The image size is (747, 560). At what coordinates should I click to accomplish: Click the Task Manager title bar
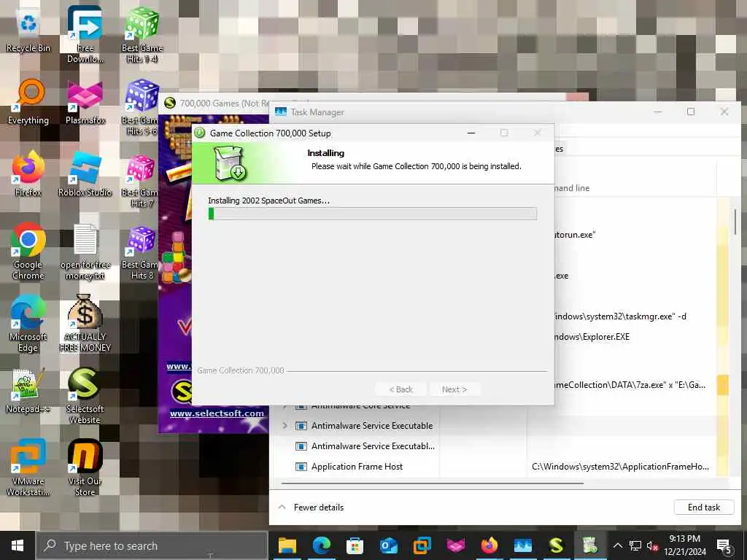pyautogui.click(x=457, y=112)
